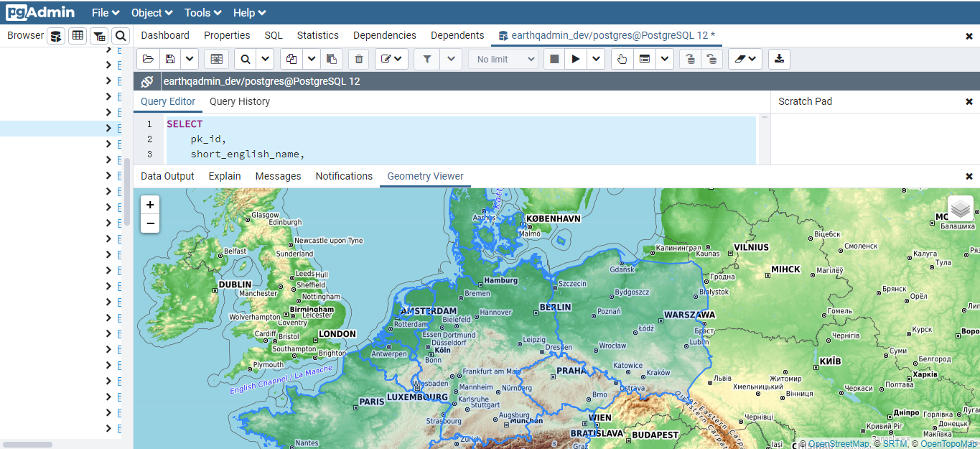Viewport: 980px width, 449px height.
Task: Click the save data changes grid icon
Action: tap(217, 59)
